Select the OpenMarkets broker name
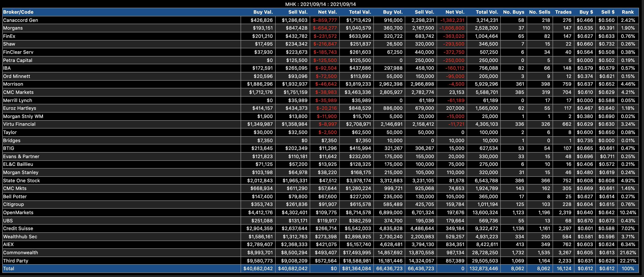The height and width of the screenshot is (277, 644). (18, 212)
